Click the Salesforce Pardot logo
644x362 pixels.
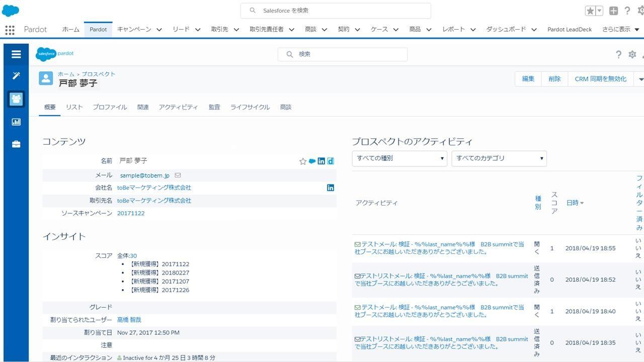[x=54, y=53]
